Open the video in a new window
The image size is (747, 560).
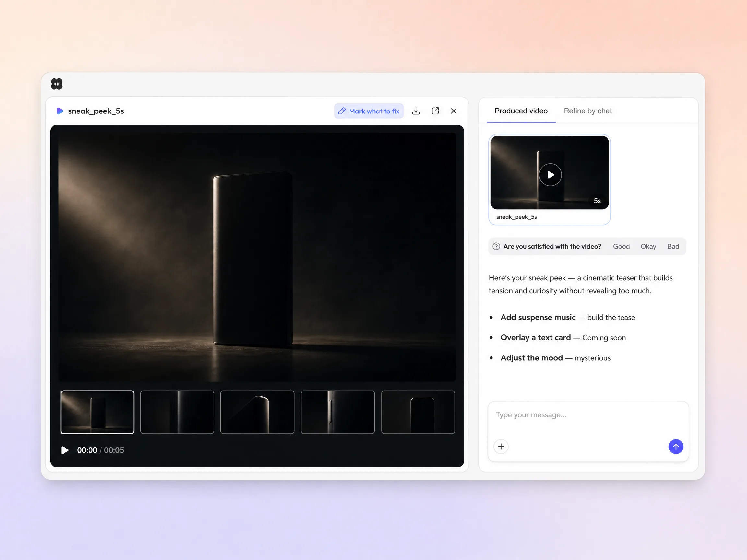435,111
